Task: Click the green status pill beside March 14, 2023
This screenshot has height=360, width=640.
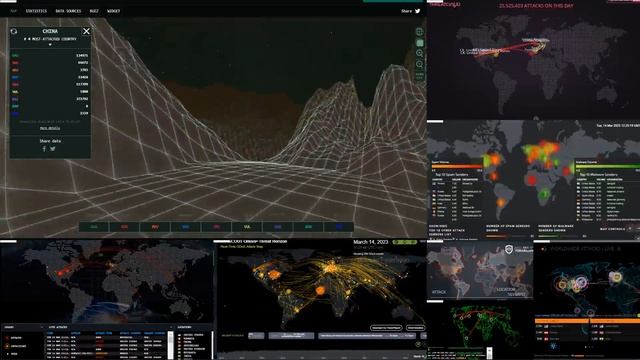Action: tap(405, 242)
